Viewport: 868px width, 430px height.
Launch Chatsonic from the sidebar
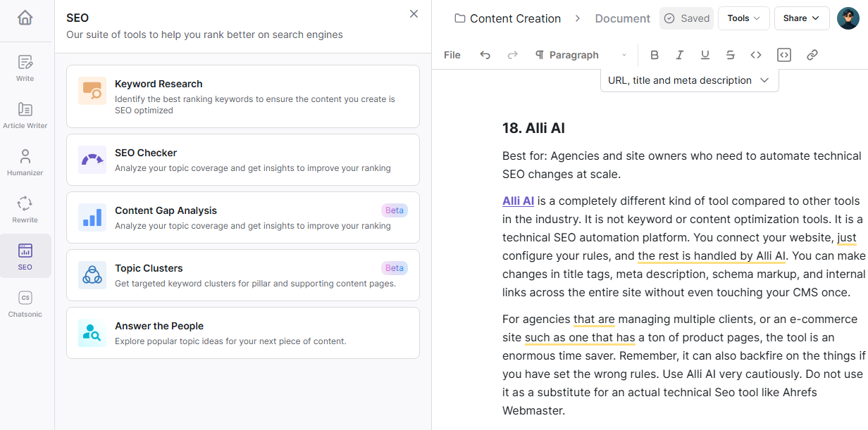pos(25,304)
